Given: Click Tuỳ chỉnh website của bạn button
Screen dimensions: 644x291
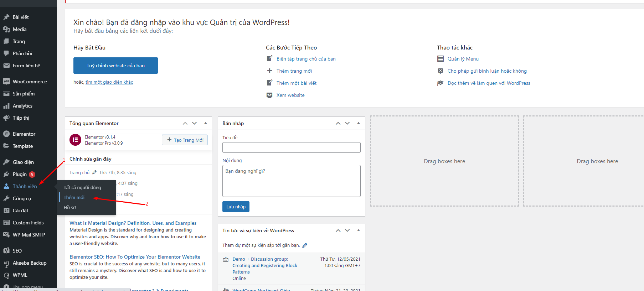Looking at the screenshot, I should (x=115, y=66).
